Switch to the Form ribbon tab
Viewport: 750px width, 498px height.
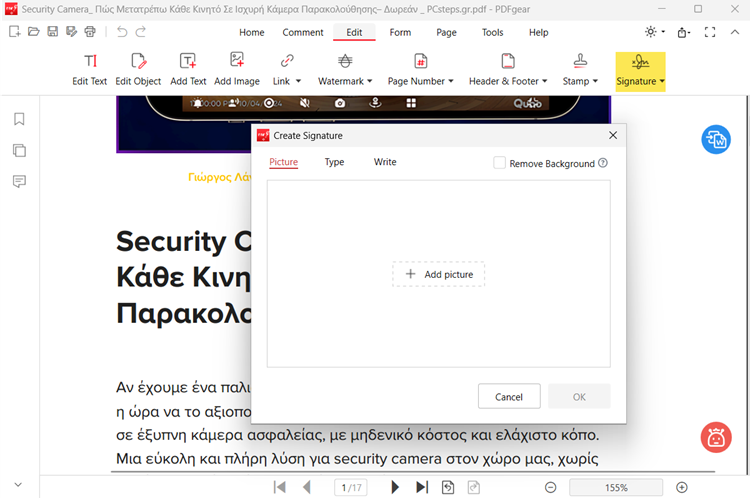400,33
